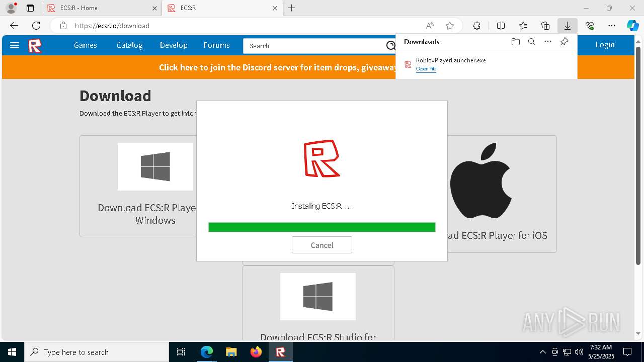Open the browser profile avatar
The width and height of the screenshot is (644, 362).
(x=11, y=8)
